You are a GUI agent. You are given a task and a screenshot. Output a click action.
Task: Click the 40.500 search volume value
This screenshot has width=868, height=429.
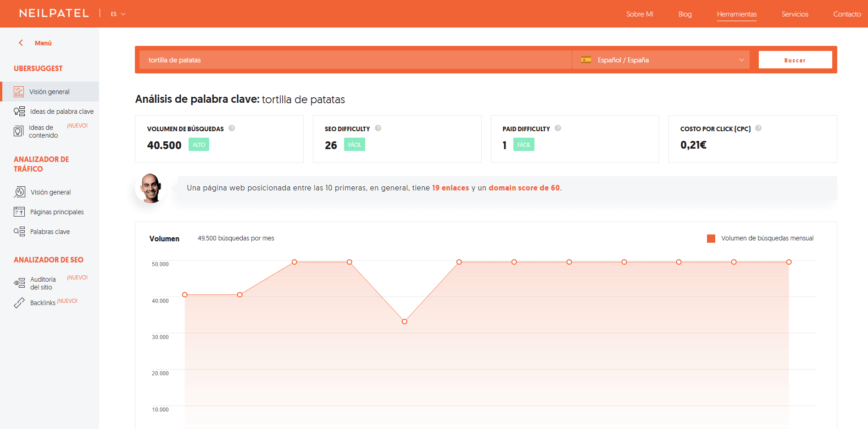164,145
